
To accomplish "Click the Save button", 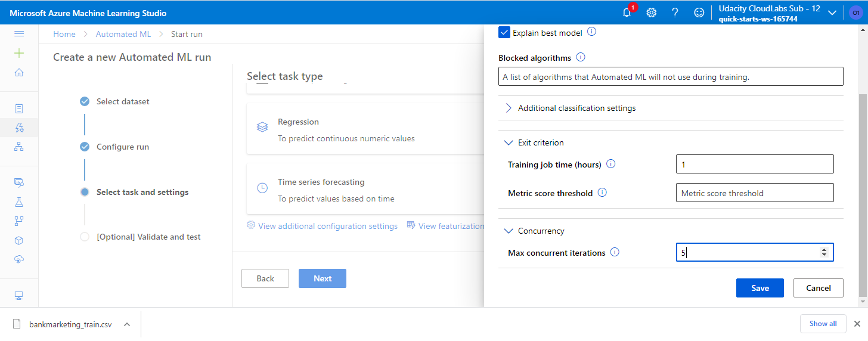I will point(759,288).
